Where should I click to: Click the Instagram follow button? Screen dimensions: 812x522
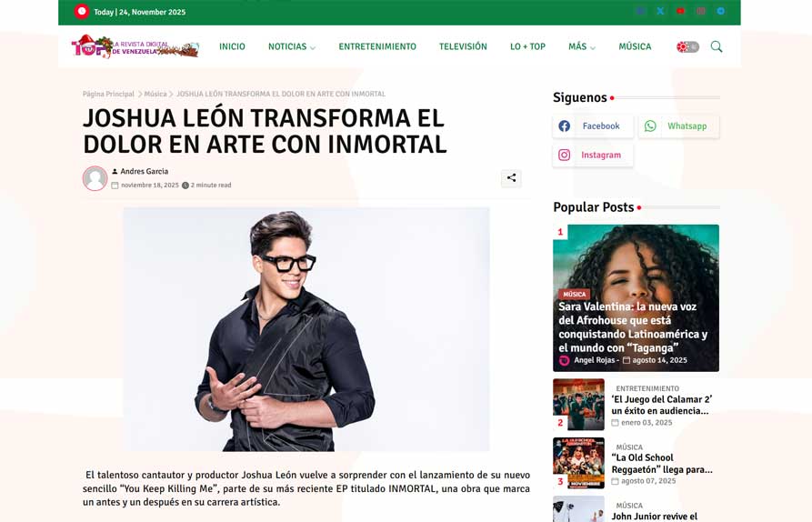[x=593, y=155]
